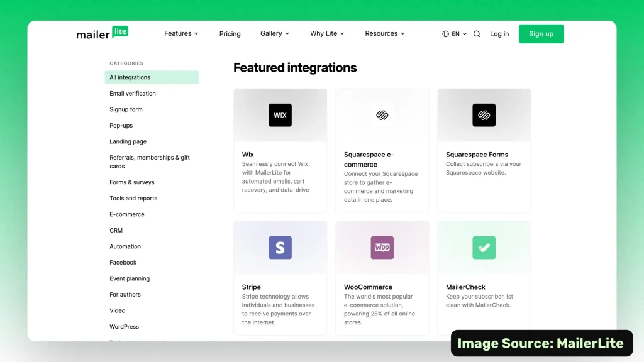
Task: Select WordPress category
Action: coord(124,326)
